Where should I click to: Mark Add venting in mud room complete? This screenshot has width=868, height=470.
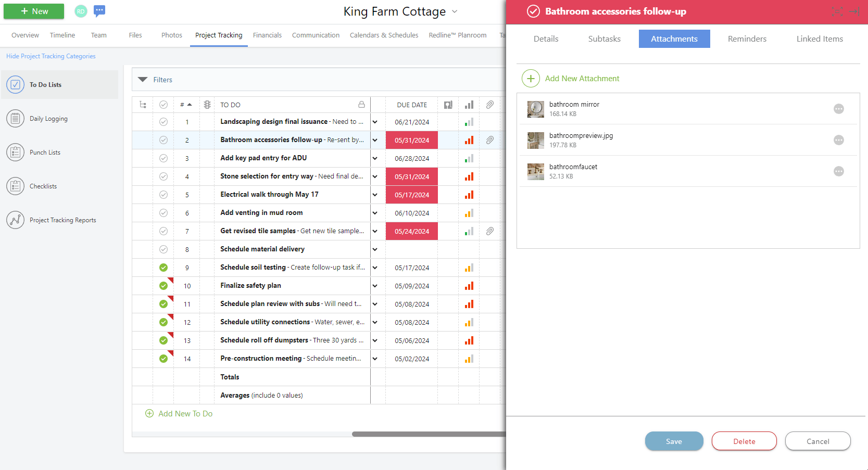tap(163, 213)
